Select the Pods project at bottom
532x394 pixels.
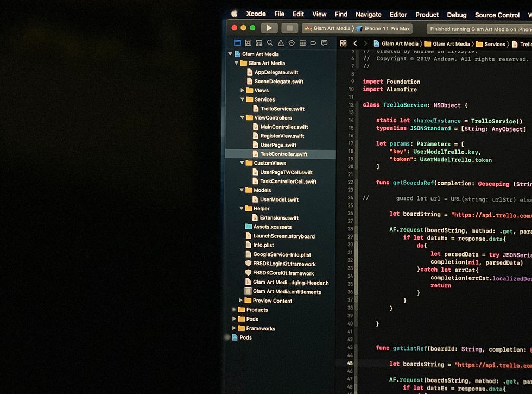pyautogui.click(x=242, y=337)
